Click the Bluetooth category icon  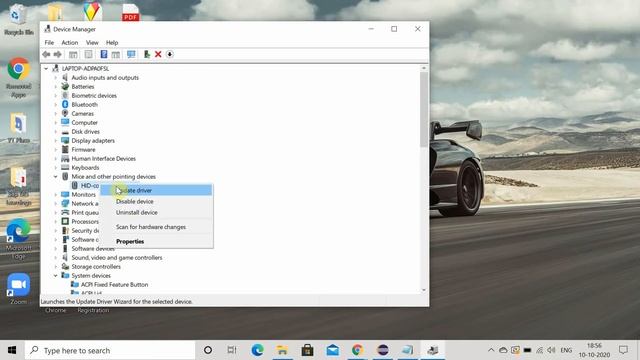65,104
